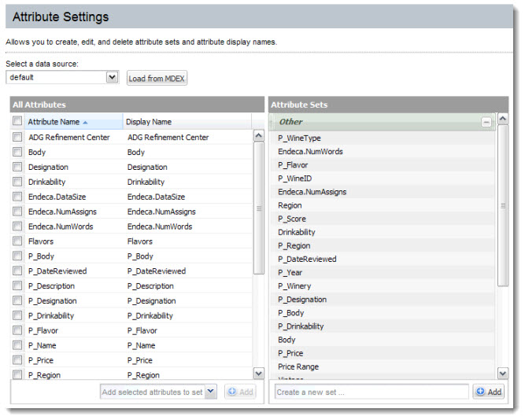525x420 pixels.
Task: Click the green plus Add set button
Action: coord(488,392)
